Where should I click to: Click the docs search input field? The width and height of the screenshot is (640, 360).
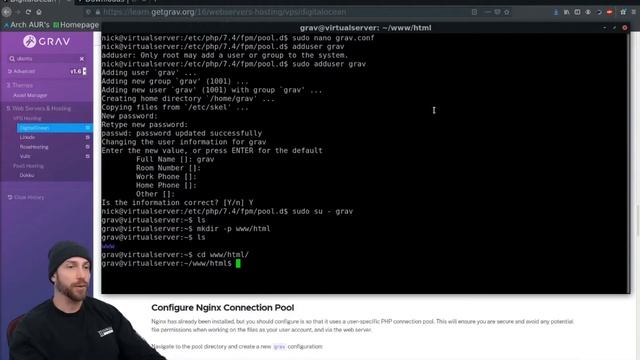click(x=47, y=59)
